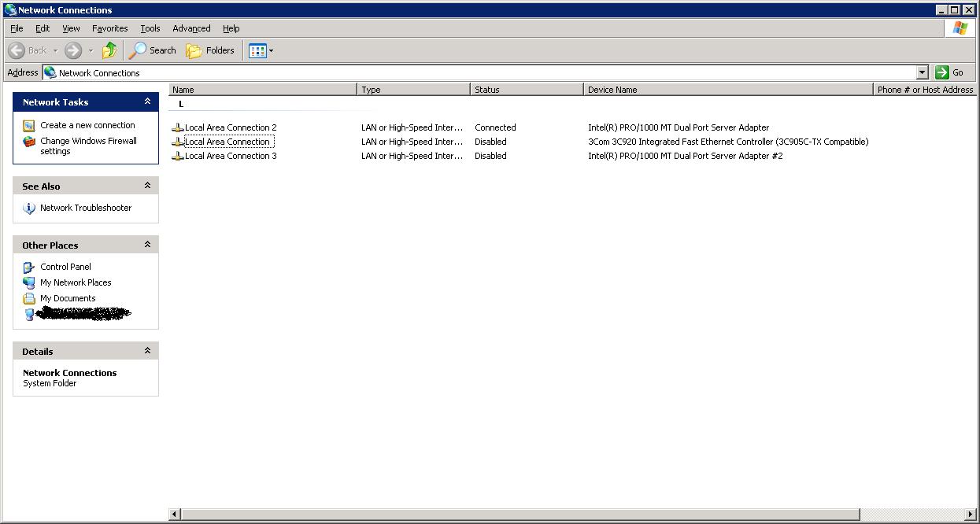This screenshot has height=524, width=980.
Task: Click the horizontal scrollbar thumb
Action: (520, 515)
